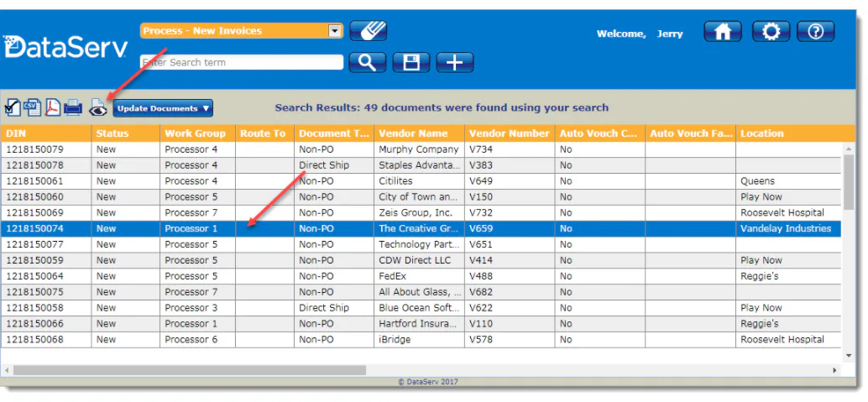The width and height of the screenshot is (868, 402).
Task: Sort by the Status column header
Action: pyautogui.click(x=126, y=133)
